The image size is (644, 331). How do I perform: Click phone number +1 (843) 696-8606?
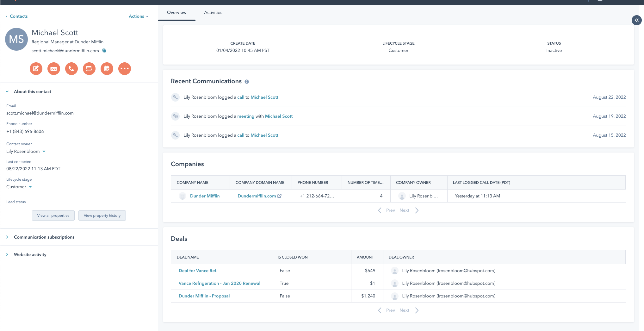pos(25,131)
